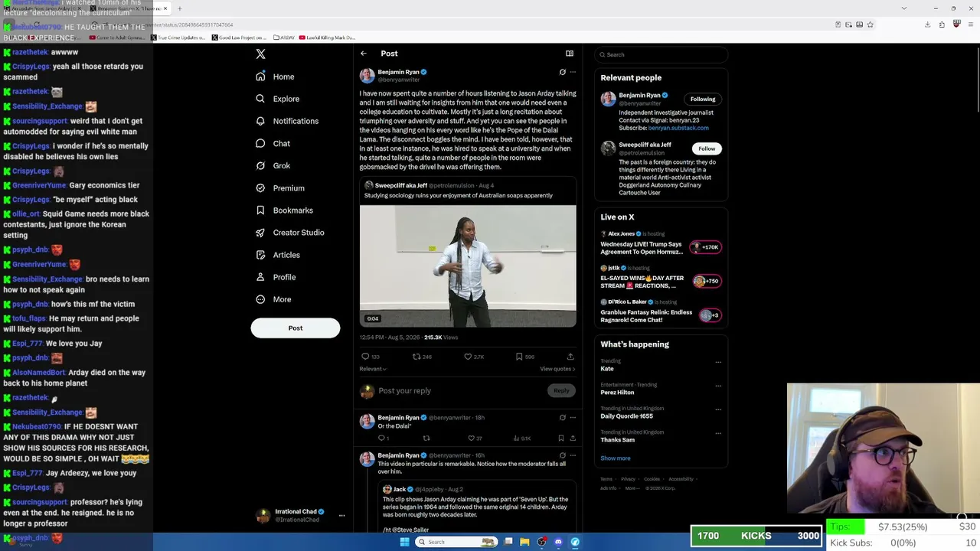Screen dimensions: 980x551
Task: Open options for the Thanks Sam trend
Action: coord(718,433)
